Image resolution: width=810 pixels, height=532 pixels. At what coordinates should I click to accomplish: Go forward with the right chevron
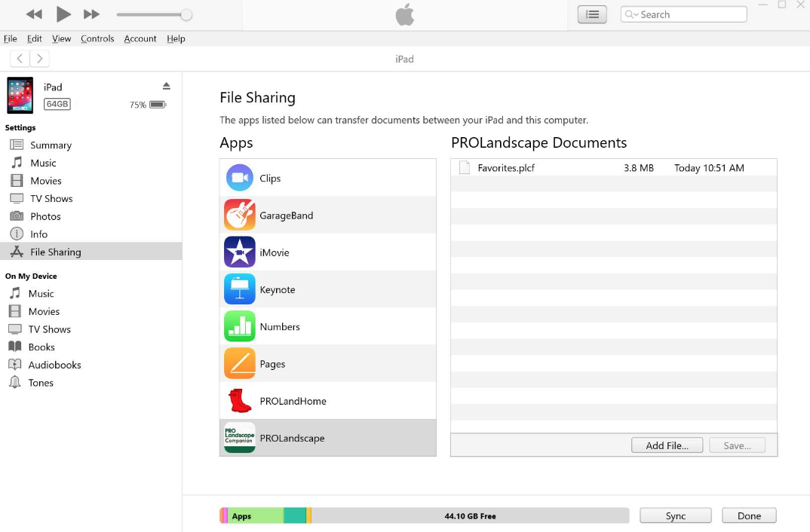pyautogui.click(x=40, y=58)
